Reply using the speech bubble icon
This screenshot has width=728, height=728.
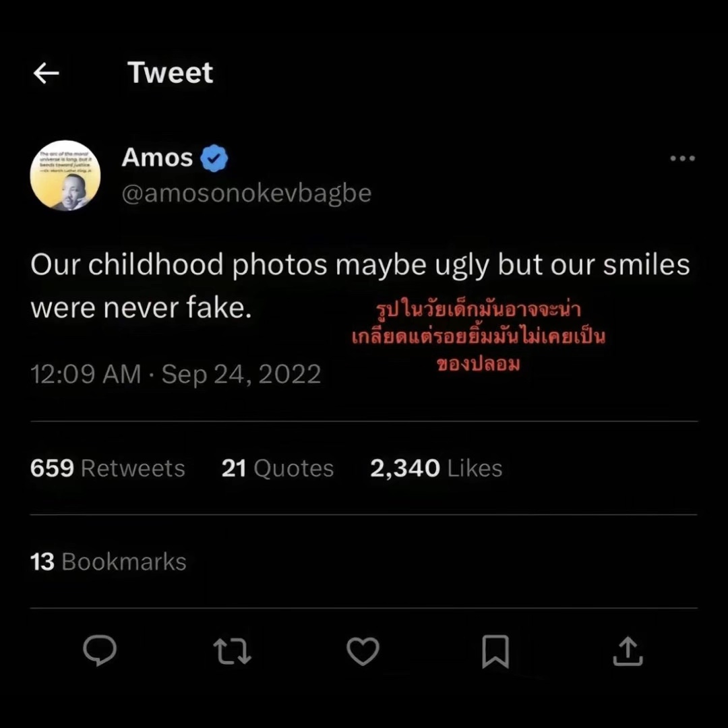(100, 652)
